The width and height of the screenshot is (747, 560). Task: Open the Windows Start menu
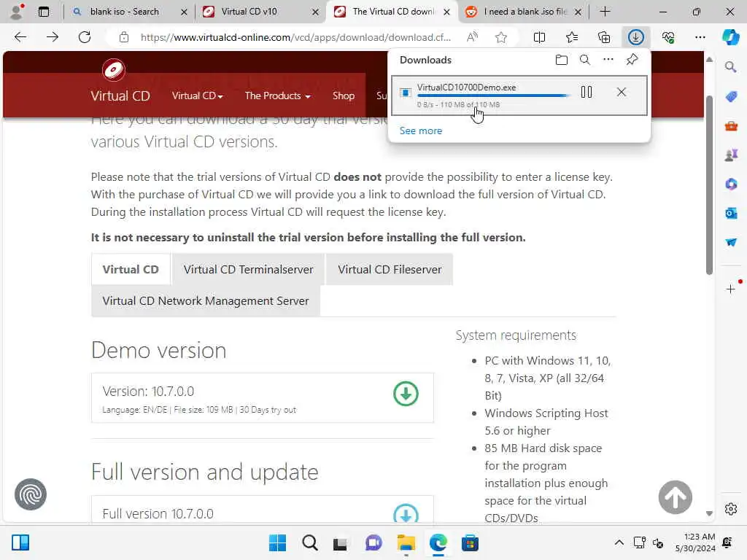277,542
